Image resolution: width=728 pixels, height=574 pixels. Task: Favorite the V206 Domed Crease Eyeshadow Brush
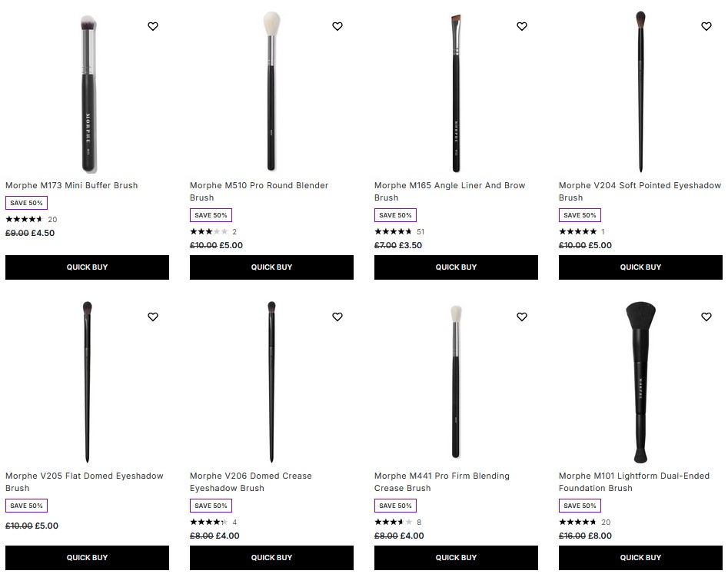tap(337, 316)
